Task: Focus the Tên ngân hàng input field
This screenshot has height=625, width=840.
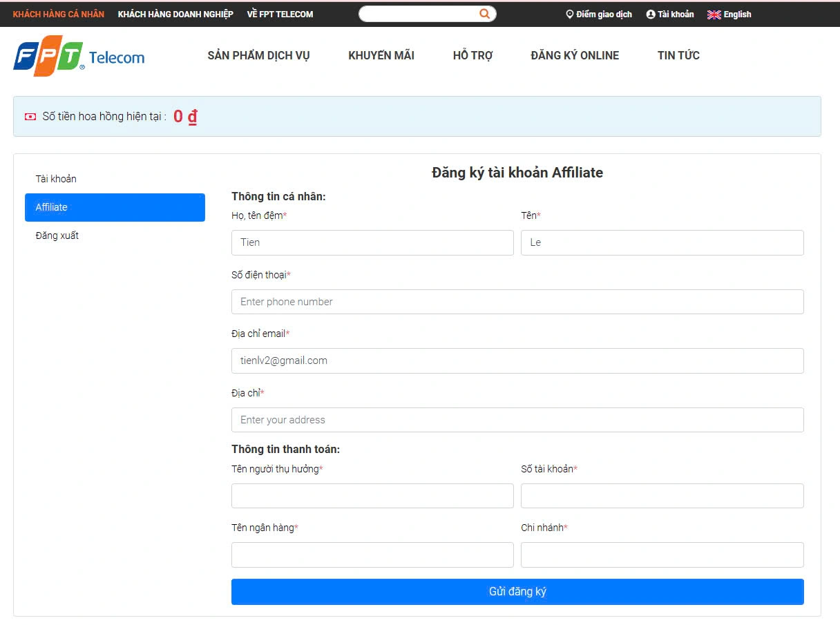Action: click(372, 555)
